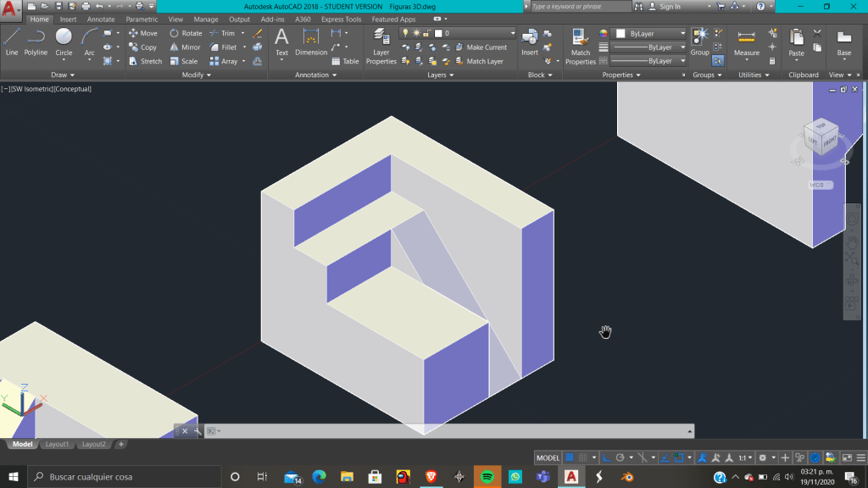
Task: Switch to the Annotate ribbon tab
Action: [100, 19]
